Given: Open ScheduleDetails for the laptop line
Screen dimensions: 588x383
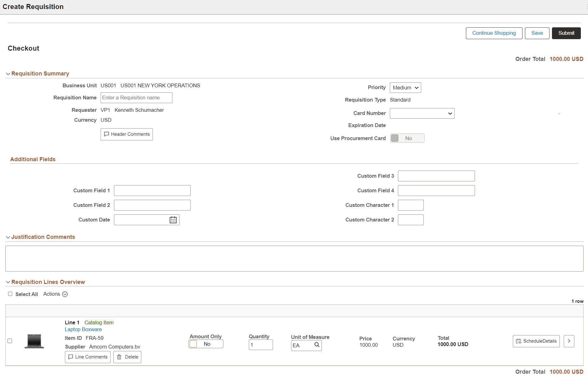Looking at the screenshot, I should coord(536,341).
